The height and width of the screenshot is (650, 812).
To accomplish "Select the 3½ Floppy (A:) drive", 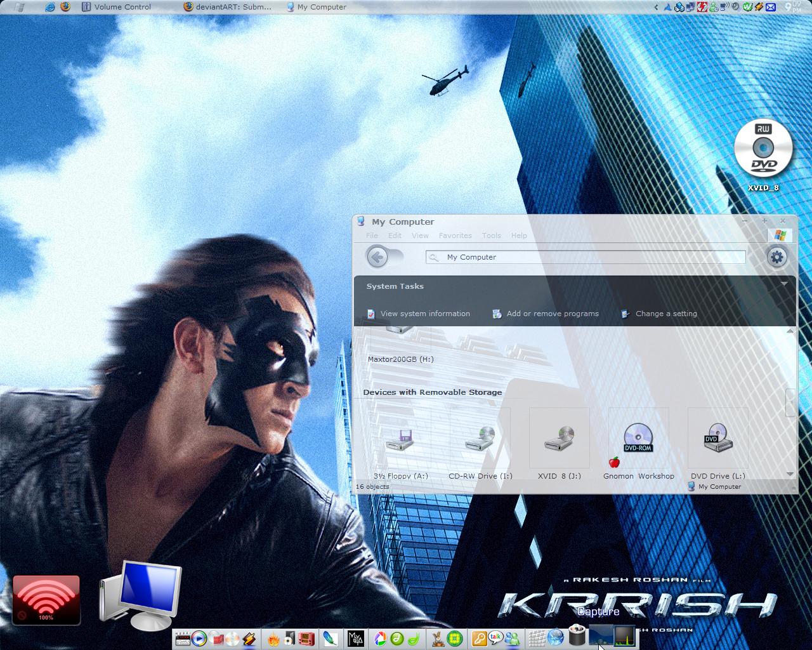I will (x=400, y=440).
